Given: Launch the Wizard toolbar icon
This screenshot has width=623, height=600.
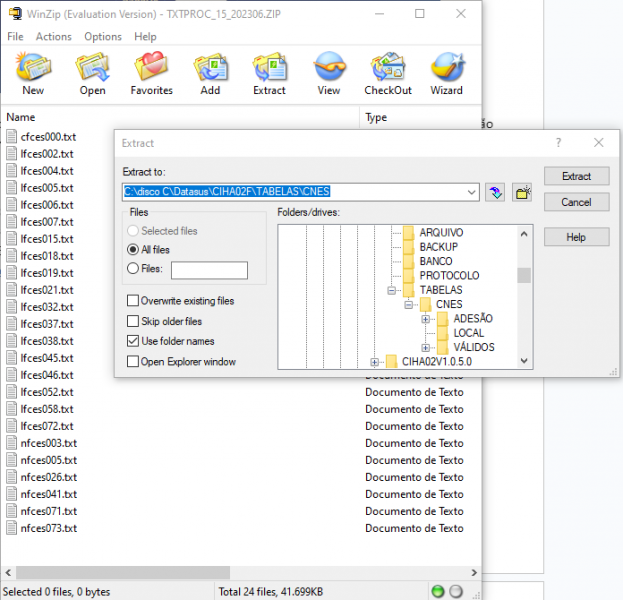Looking at the screenshot, I should point(446,73).
